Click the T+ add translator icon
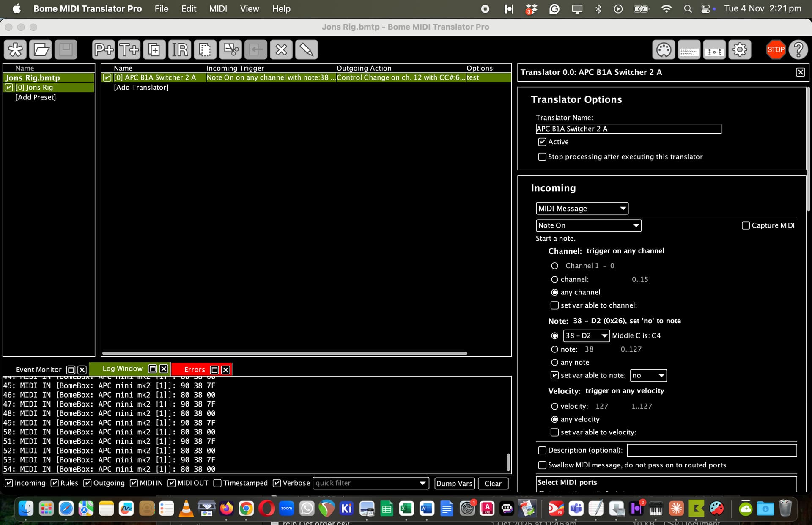Image resolution: width=812 pixels, height=525 pixels. click(x=129, y=50)
